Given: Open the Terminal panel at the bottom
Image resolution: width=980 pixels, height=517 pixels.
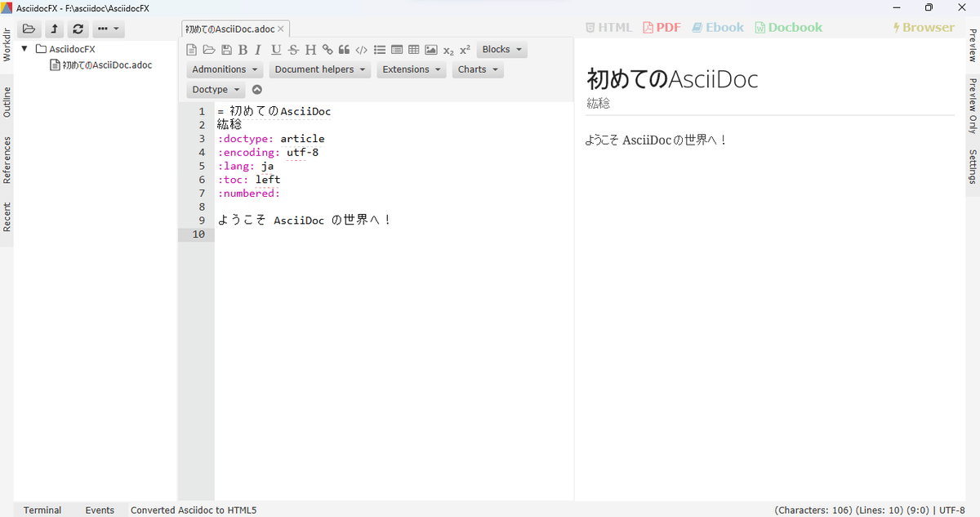Looking at the screenshot, I should point(42,510).
